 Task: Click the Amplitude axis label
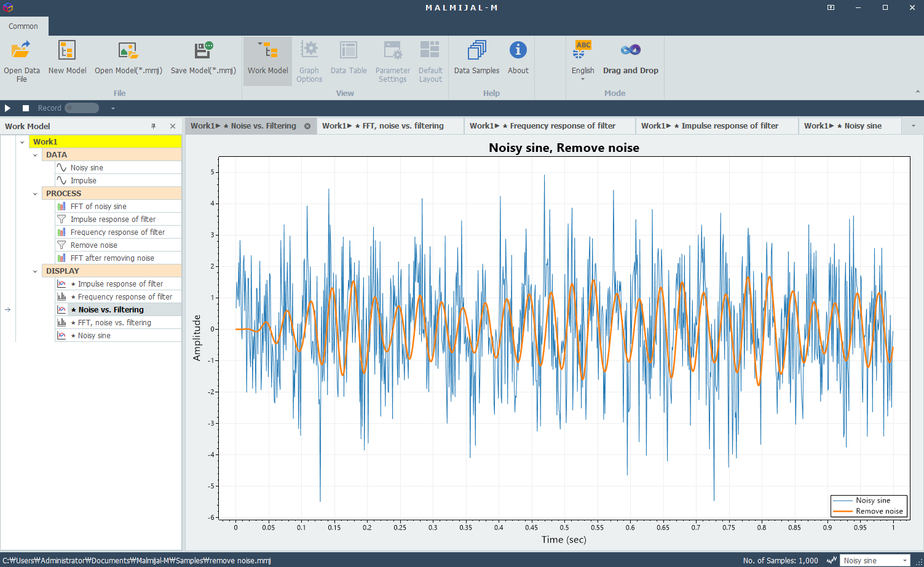pyautogui.click(x=197, y=338)
